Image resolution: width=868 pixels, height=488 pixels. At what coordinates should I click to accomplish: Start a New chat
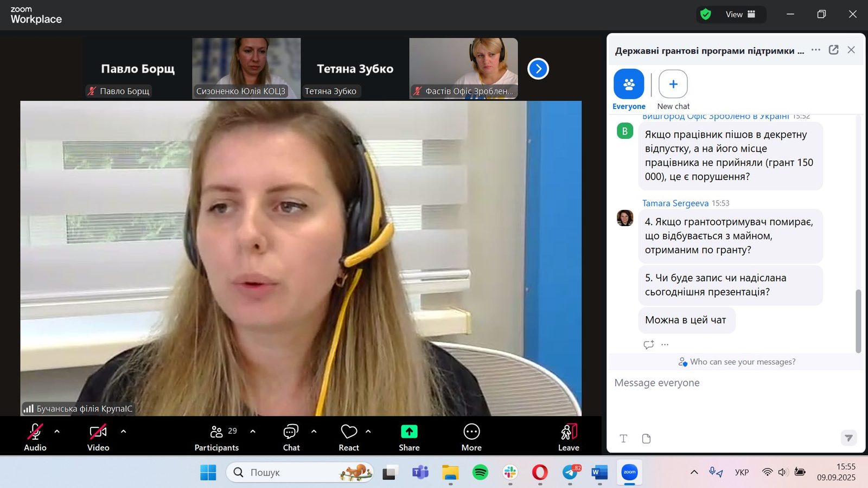673,90
